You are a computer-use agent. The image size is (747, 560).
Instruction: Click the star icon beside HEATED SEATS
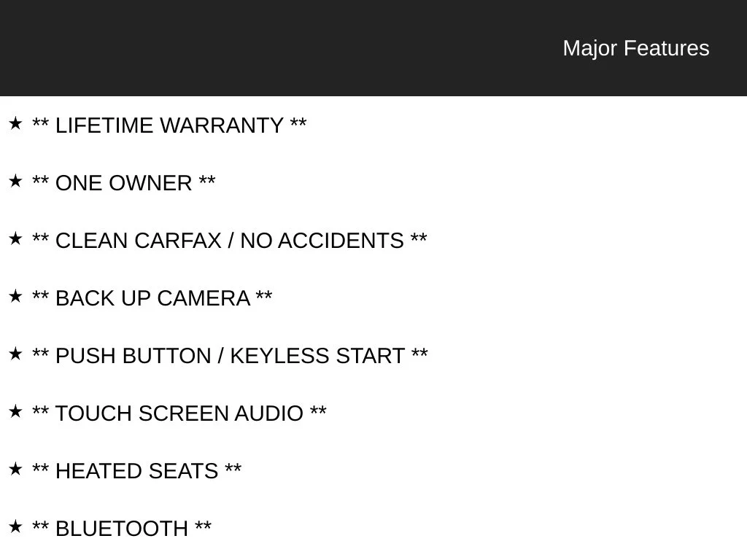[x=15, y=470]
